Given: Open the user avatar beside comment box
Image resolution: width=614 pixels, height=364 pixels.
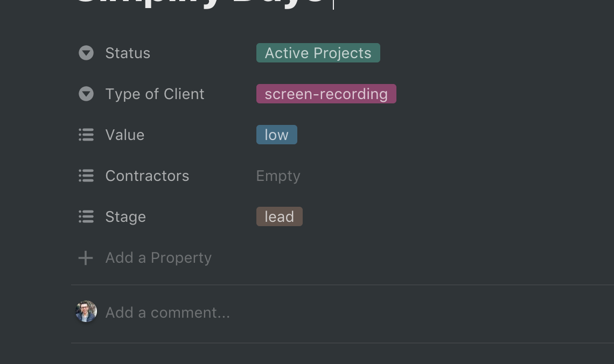Looking at the screenshot, I should 86,312.
